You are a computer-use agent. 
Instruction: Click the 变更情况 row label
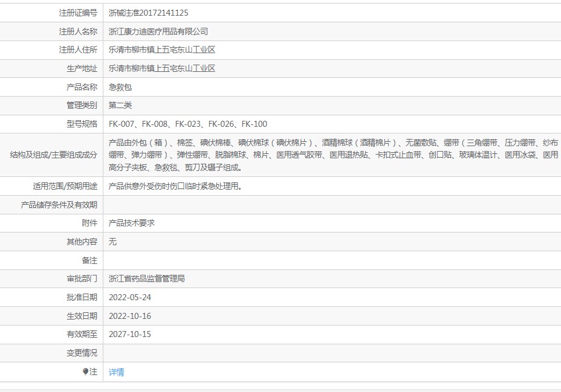[82, 353]
